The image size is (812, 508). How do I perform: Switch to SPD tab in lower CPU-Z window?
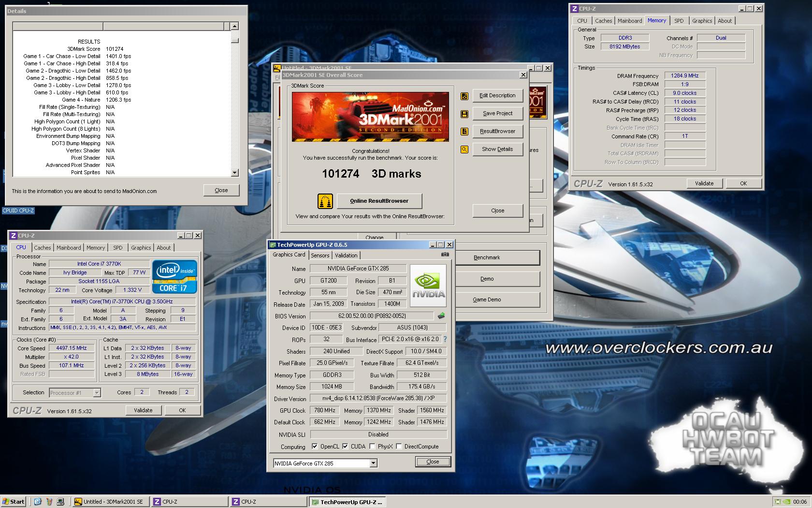pyautogui.click(x=118, y=248)
